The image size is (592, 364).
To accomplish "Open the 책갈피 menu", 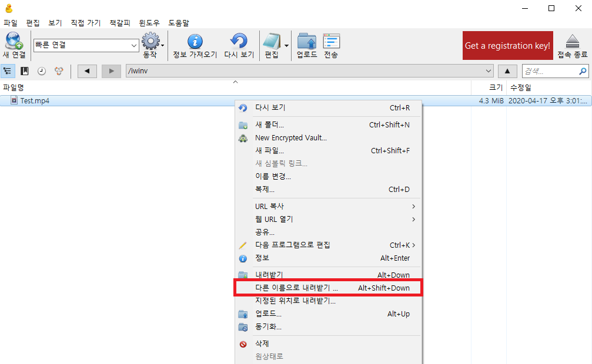I will (x=120, y=23).
